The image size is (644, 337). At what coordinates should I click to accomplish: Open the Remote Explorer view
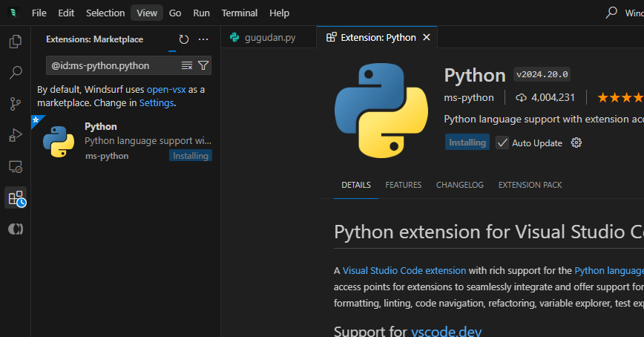coord(15,166)
